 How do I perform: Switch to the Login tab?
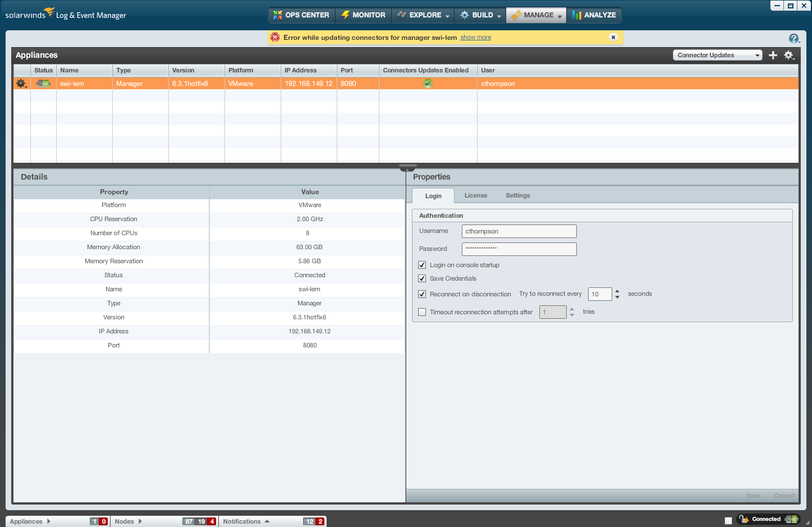(x=433, y=196)
